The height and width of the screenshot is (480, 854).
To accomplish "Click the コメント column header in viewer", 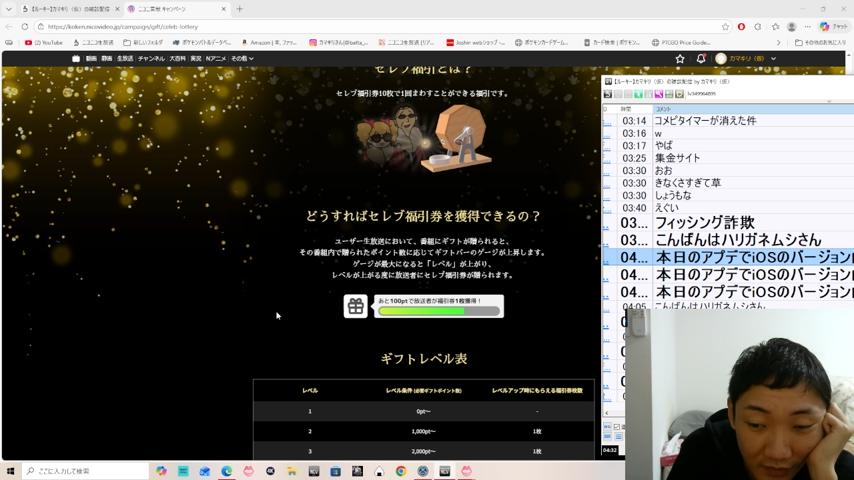I will point(753,110).
